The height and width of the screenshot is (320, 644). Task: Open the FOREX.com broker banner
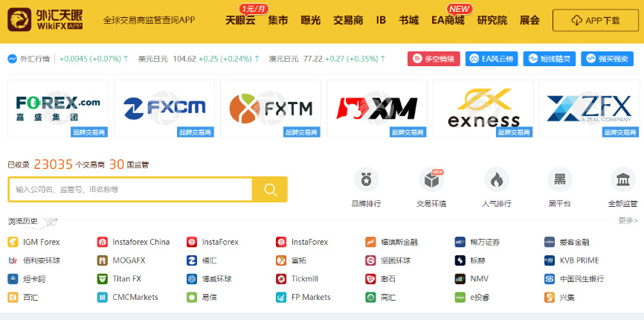[58, 109]
